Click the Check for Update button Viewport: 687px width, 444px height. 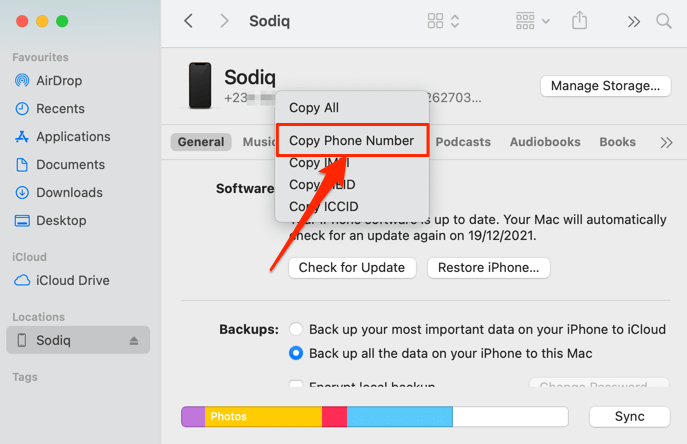pyautogui.click(x=352, y=268)
